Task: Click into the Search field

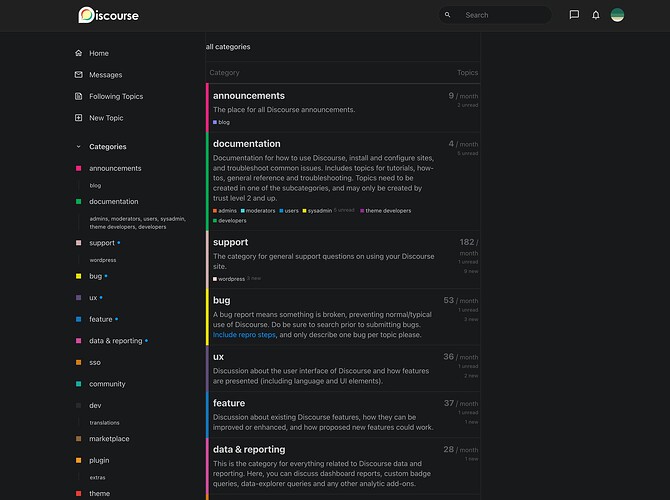Action: click(x=495, y=15)
